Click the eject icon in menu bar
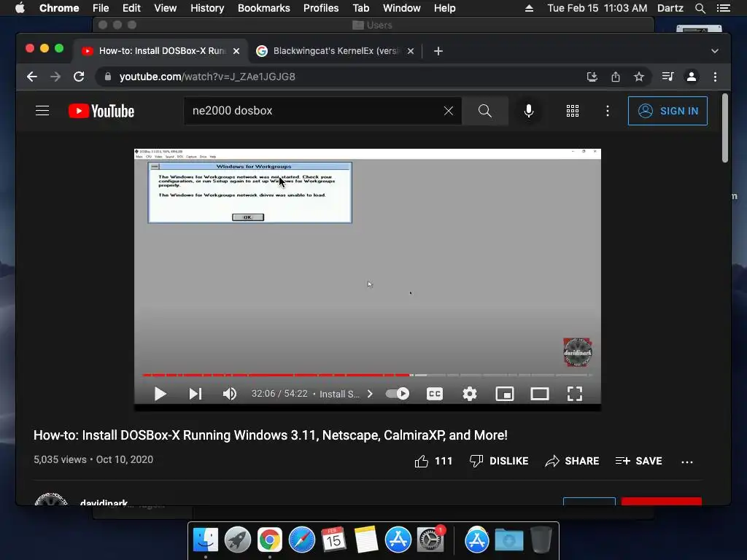747x560 pixels. coord(530,8)
